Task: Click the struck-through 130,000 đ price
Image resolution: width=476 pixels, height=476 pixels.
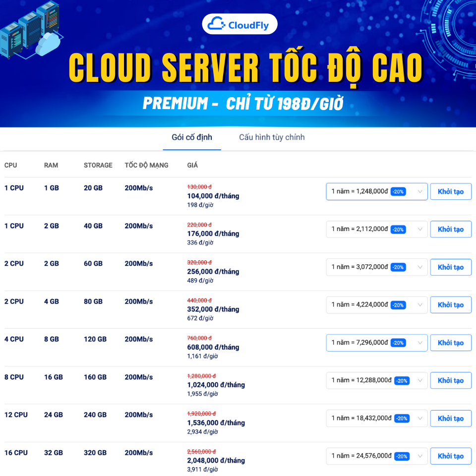Action: pyautogui.click(x=199, y=187)
